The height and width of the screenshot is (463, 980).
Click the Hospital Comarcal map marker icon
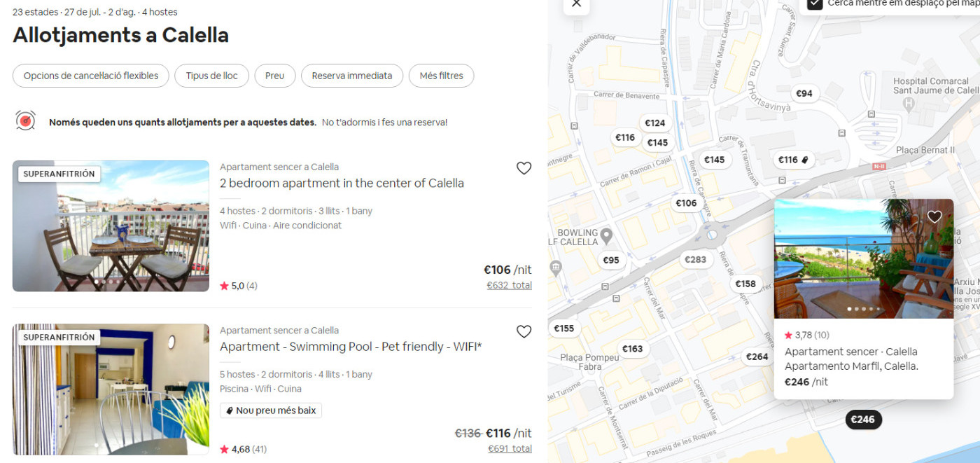[909, 104]
